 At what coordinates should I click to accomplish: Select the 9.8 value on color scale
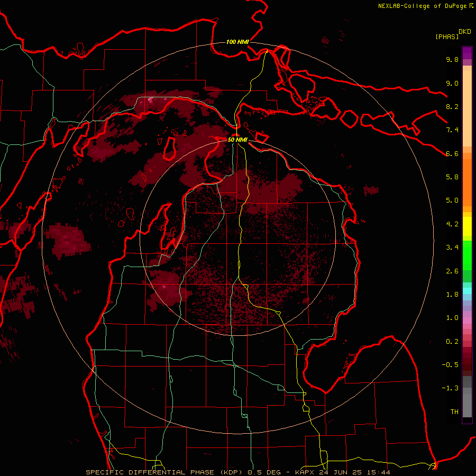click(452, 59)
